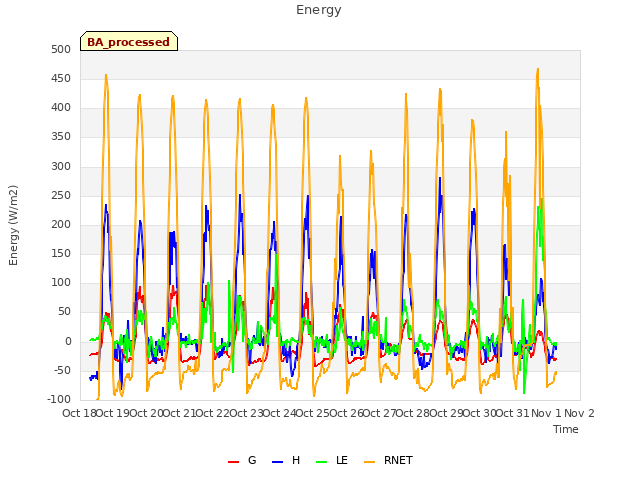Click the 350 y-axis tick label
This screenshot has width=640, height=480.
[61, 137]
